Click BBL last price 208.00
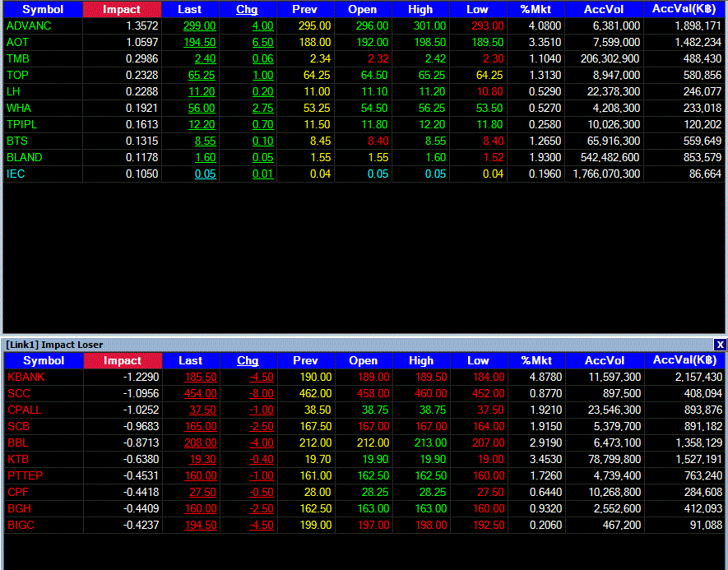 tap(201, 443)
